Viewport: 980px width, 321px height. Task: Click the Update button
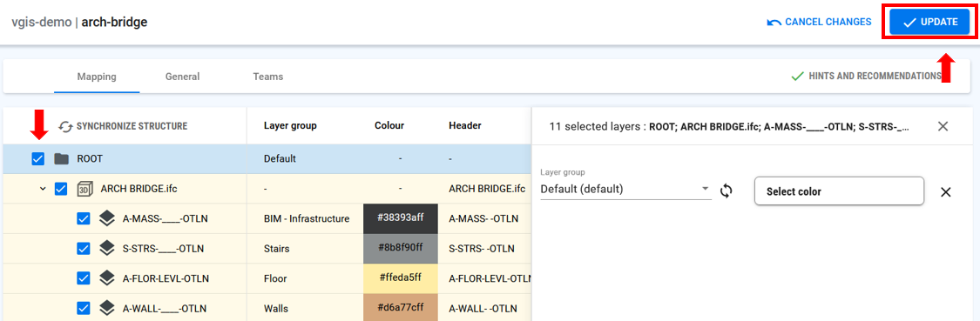[x=929, y=23]
